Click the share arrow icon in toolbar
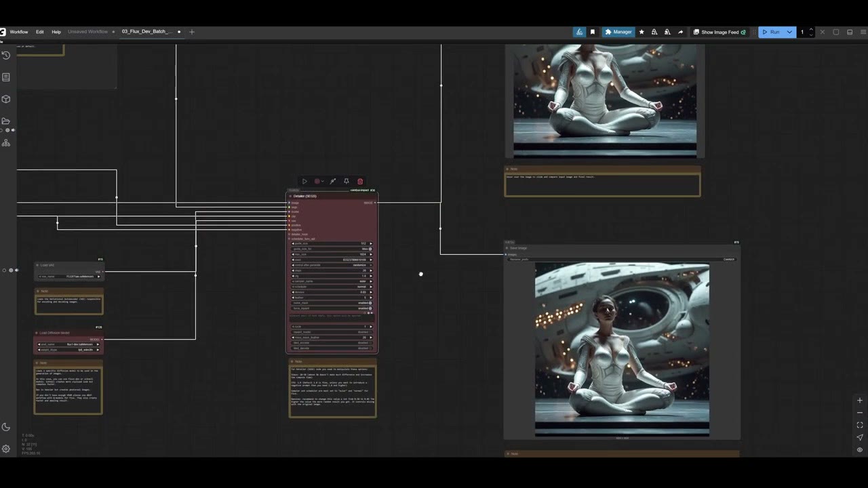868x488 pixels. point(680,32)
